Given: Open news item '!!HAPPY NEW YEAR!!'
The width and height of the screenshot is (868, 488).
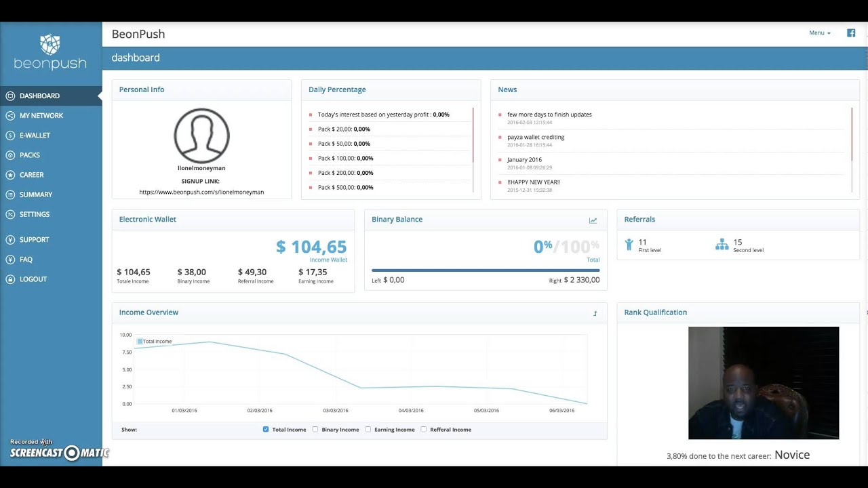Looking at the screenshot, I should tap(534, 182).
